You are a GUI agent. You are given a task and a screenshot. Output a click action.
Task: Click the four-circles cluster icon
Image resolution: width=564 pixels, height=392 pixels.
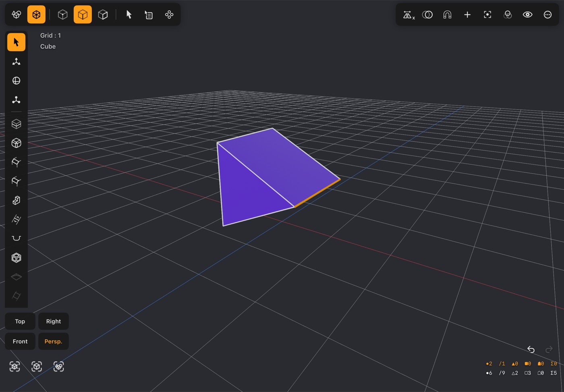click(x=169, y=15)
